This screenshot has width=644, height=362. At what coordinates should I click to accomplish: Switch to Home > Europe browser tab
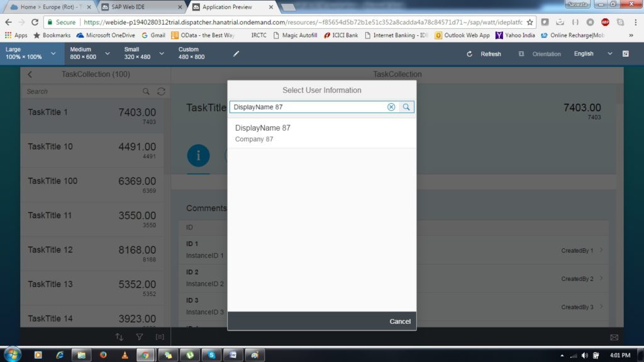pos(50,7)
